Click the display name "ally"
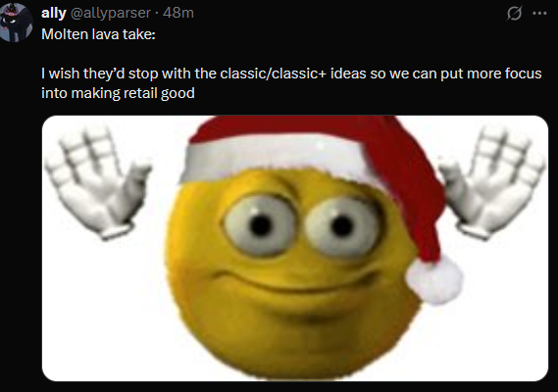558x392 pixels. click(x=54, y=13)
